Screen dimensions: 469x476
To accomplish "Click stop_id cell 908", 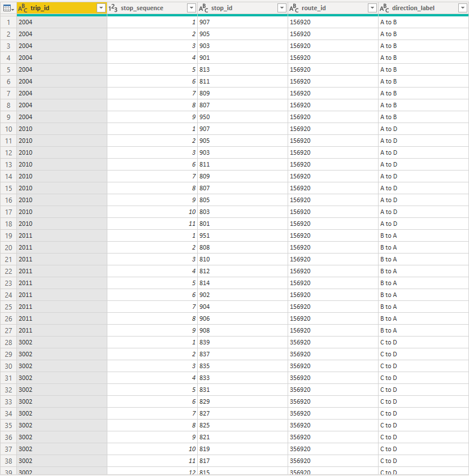I will click(x=243, y=330).
